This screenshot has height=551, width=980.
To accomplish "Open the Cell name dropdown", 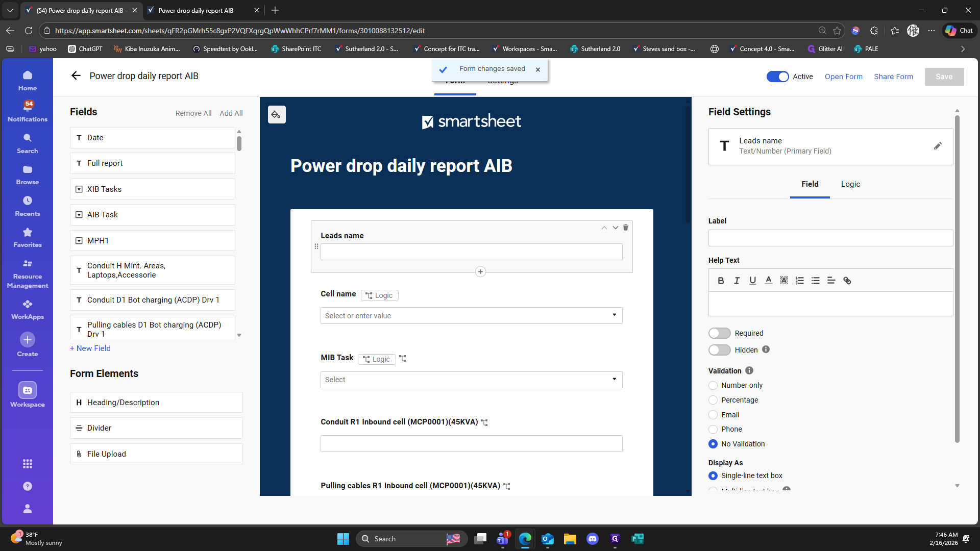I will click(x=614, y=315).
